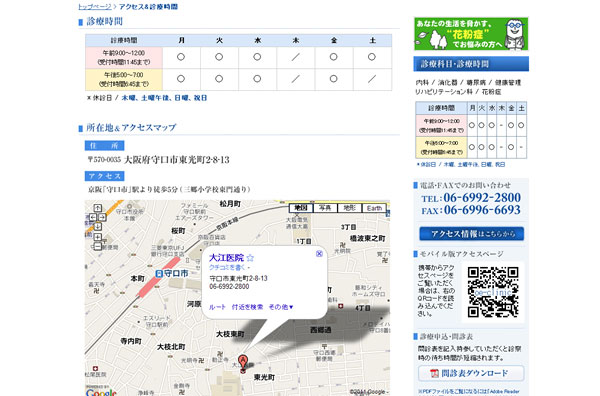Zoom in the map with plus button

[98, 237]
